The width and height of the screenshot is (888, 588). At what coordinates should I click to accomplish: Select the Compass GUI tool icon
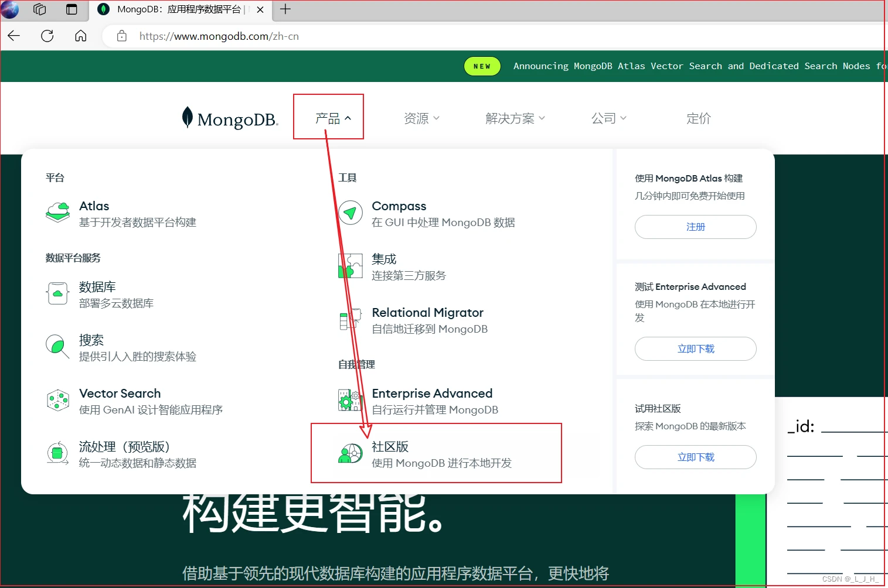point(350,213)
